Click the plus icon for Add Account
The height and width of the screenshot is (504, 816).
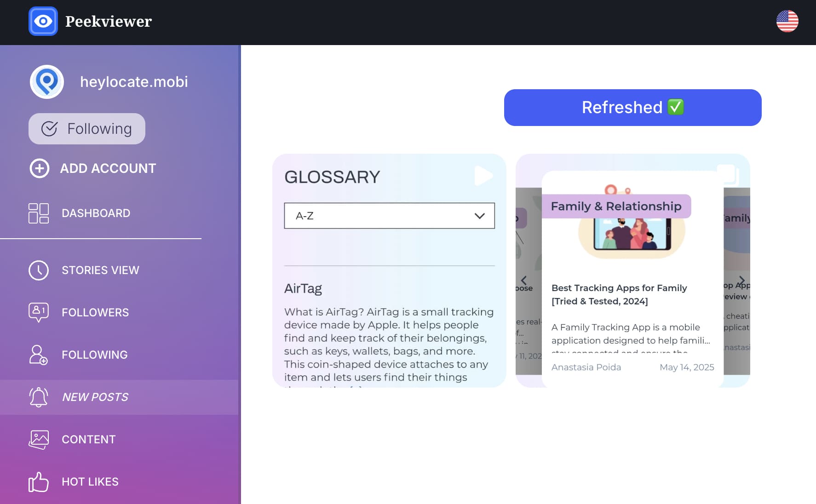pyautogui.click(x=40, y=168)
